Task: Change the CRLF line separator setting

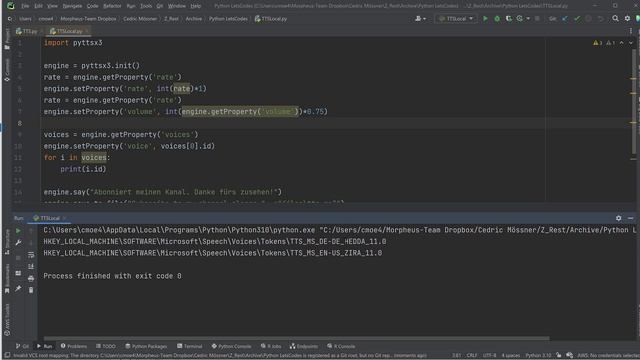Action: (x=472, y=356)
